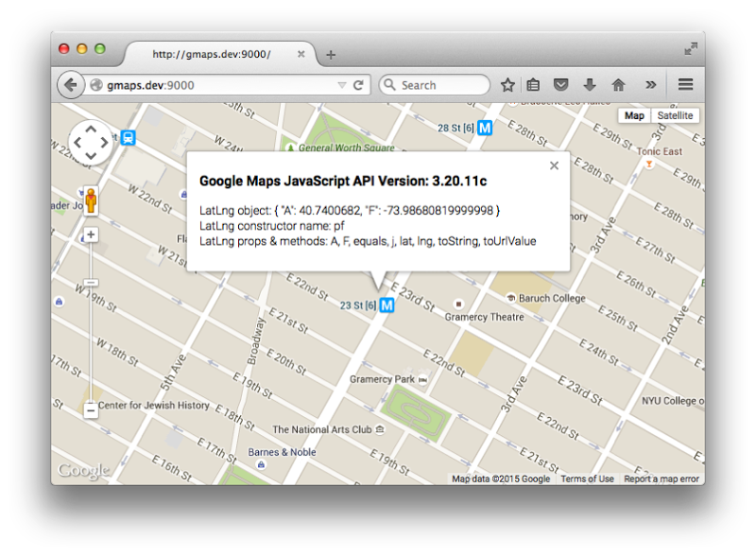Viewport: 756px width, 556px height.
Task: Click the Barnes & Noble store marker
Action: pos(261,465)
